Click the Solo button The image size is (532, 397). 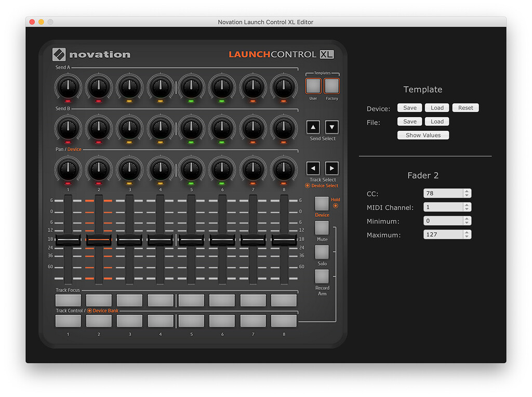321,252
